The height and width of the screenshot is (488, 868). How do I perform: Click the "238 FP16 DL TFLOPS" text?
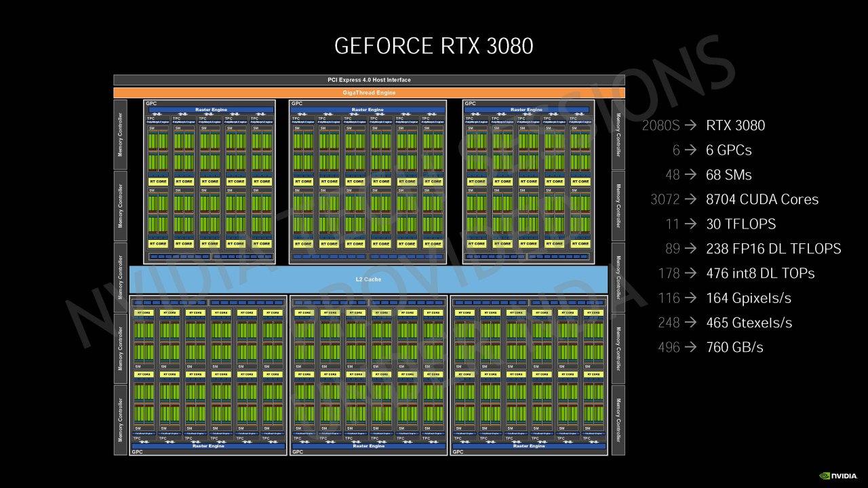click(x=773, y=249)
